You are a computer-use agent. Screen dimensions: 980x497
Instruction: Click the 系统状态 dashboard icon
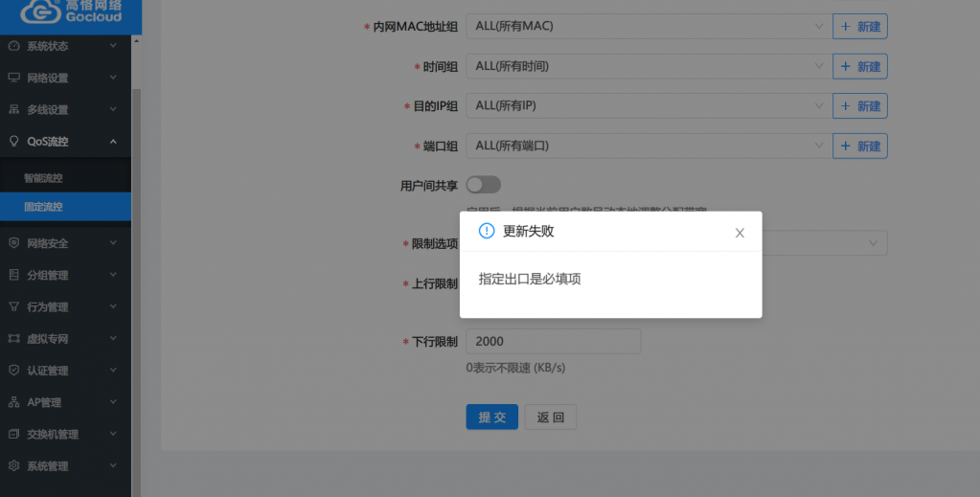(13, 46)
